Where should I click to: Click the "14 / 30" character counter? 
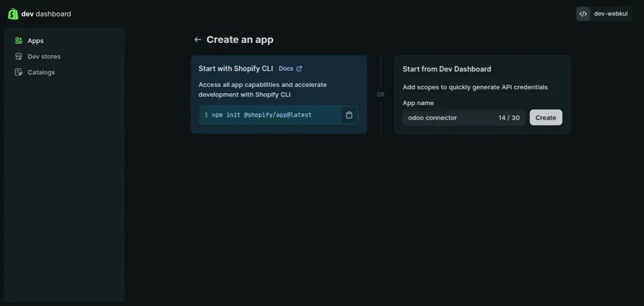tap(509, 118)
